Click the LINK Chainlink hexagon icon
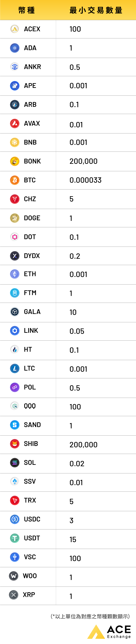This screenshot has height=644, width=136. click(15, 331)
